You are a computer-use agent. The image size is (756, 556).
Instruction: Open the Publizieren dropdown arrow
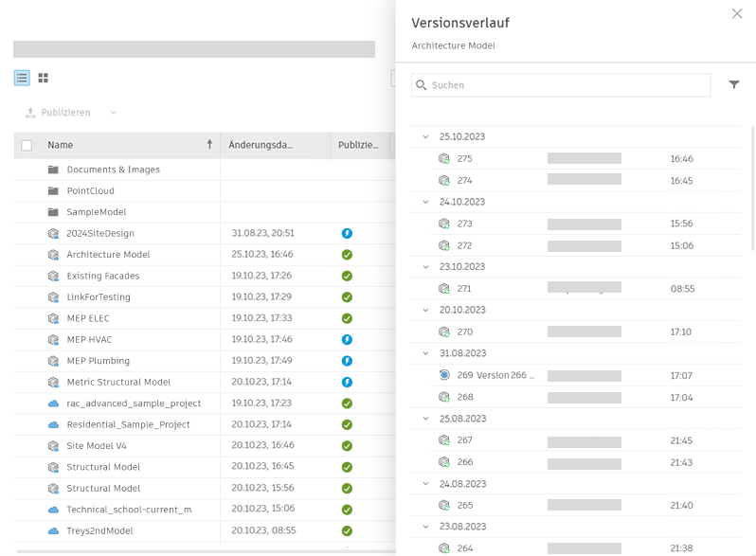[114, 113]
